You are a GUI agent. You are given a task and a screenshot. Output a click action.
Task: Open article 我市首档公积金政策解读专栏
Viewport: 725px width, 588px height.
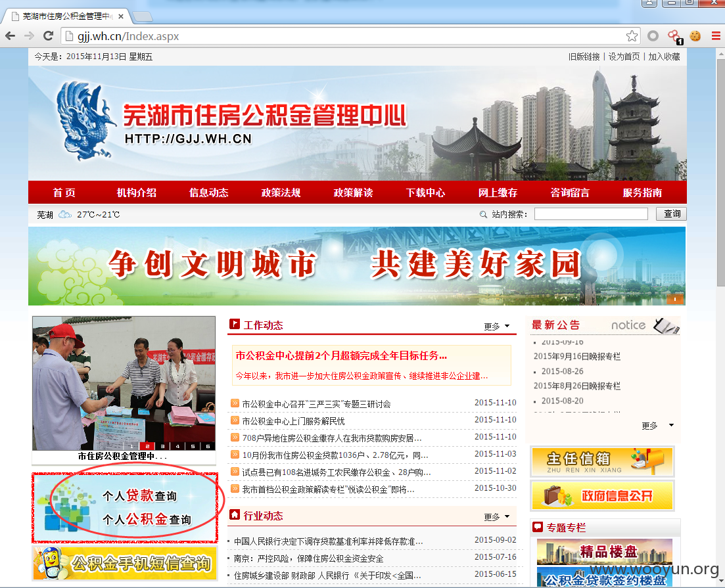tap(328, 489)
